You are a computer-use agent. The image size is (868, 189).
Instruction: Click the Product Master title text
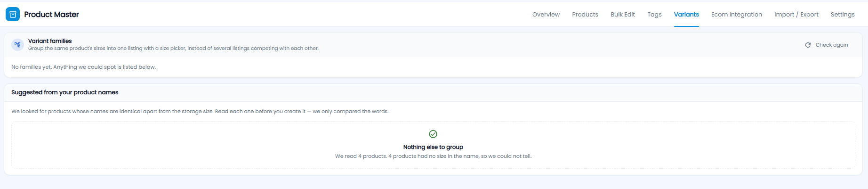pos(51,15)
